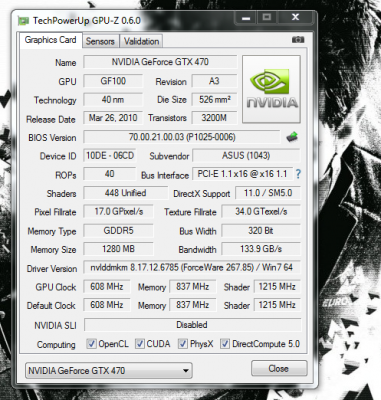Click the BIOS save chip icon
This screenshot has width=381, height=400.
[x=292, y=137]
